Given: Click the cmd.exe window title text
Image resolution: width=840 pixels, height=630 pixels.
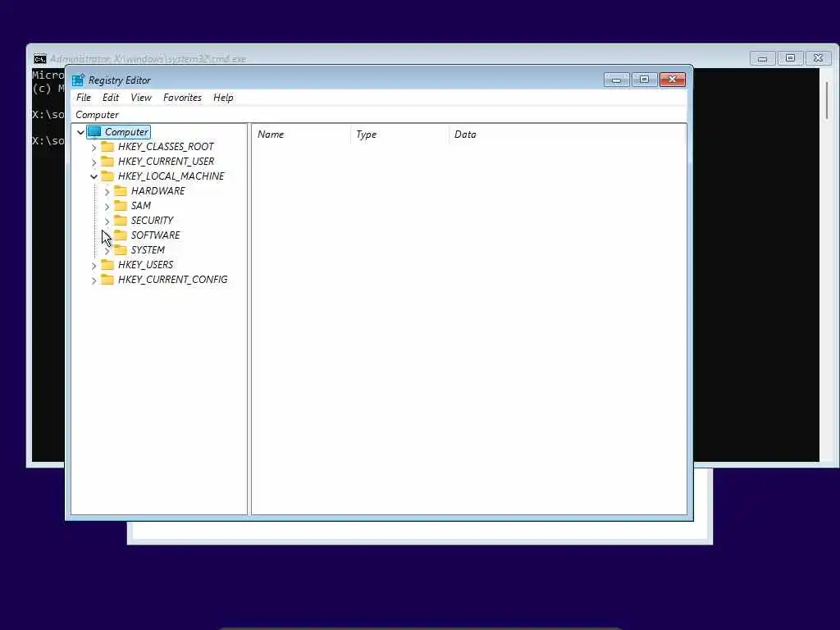Looking at the screenshot, I should pos(148,59).
